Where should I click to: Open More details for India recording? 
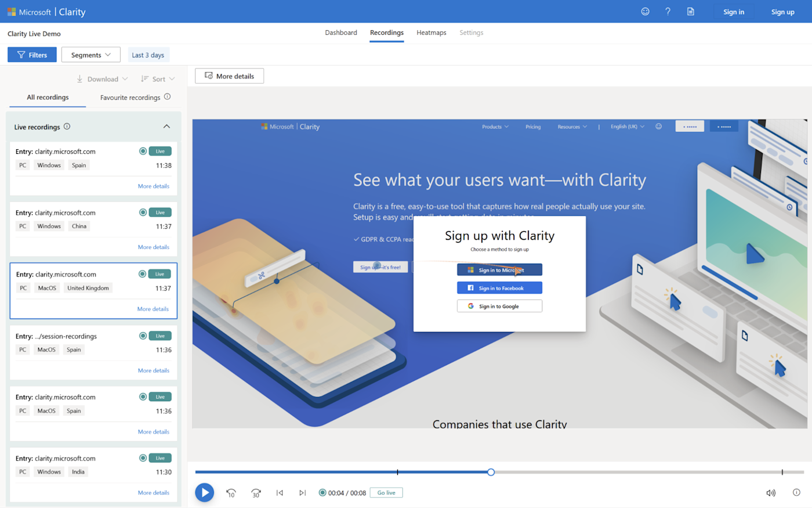pyautogui.click(x=154, y=493)
